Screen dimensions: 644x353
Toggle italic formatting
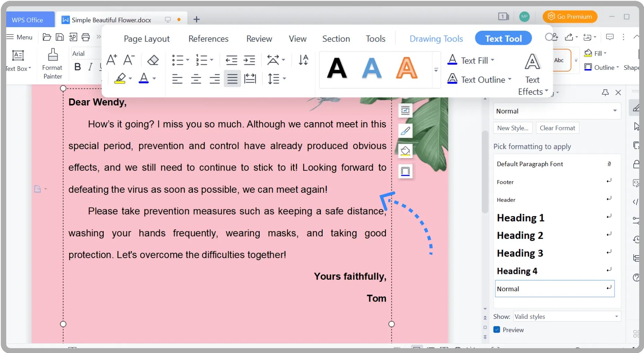[x=90, y=67]
